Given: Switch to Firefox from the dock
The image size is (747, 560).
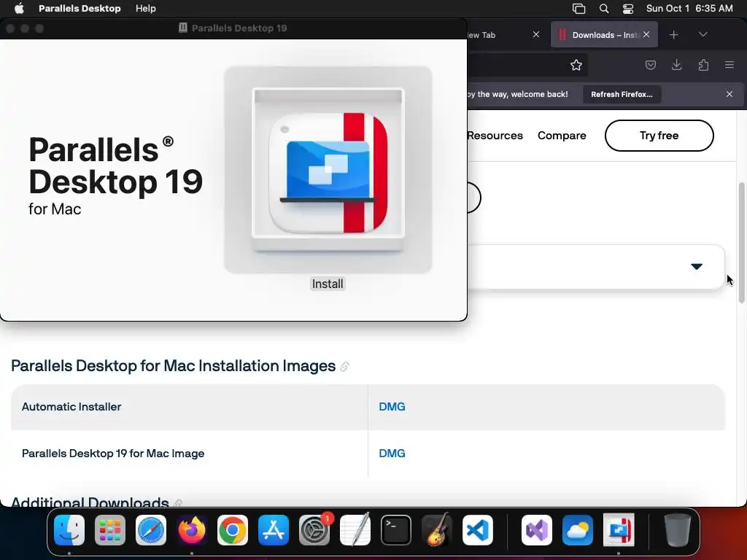Looking at the screenshot, I should pos(192,529).
